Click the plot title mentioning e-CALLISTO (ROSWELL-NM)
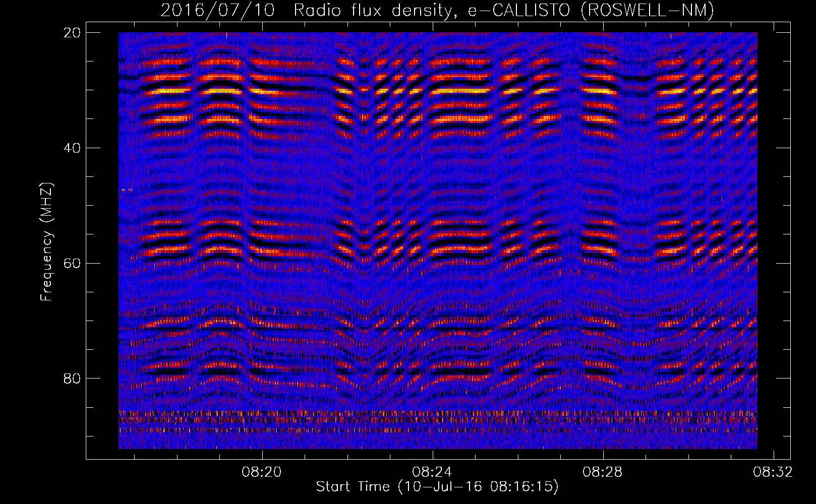The height and width of the screenshot is (504, 816). click(437, 10)
